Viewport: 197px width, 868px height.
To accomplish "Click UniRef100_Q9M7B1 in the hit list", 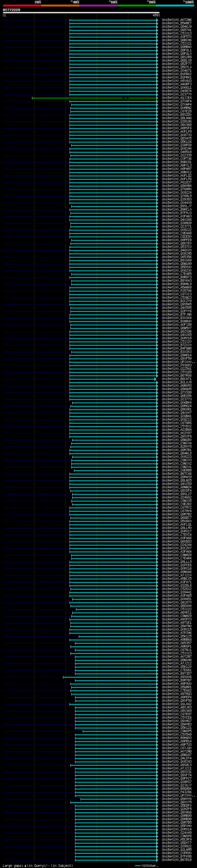I will click(x=176, y=450).
